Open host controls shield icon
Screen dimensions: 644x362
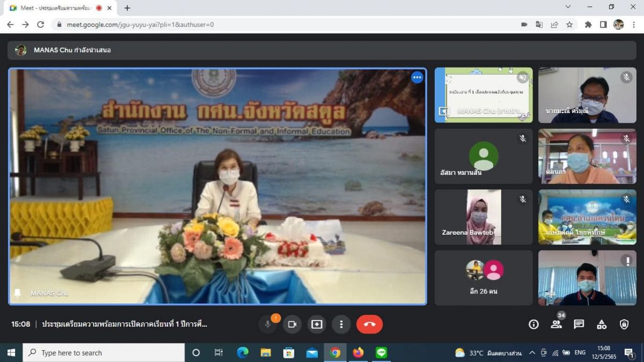click(x=624, y=324)
